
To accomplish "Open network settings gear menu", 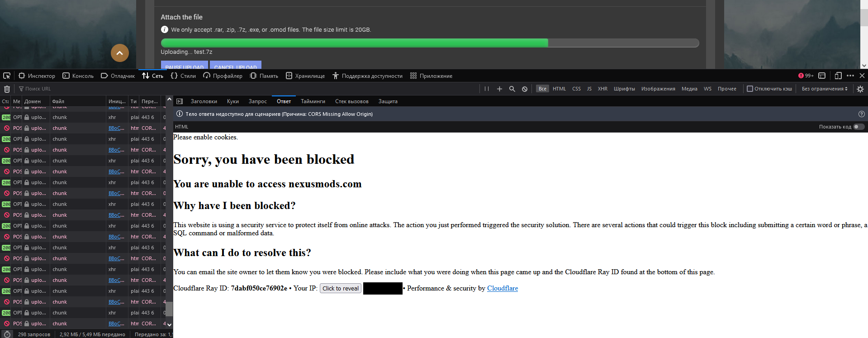I will pyautogui.click(x=860, y=89).
